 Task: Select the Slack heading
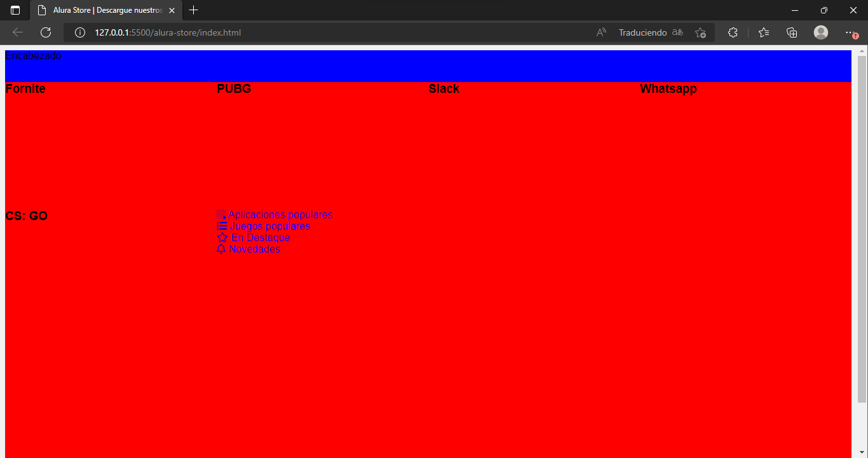[444, 89]
